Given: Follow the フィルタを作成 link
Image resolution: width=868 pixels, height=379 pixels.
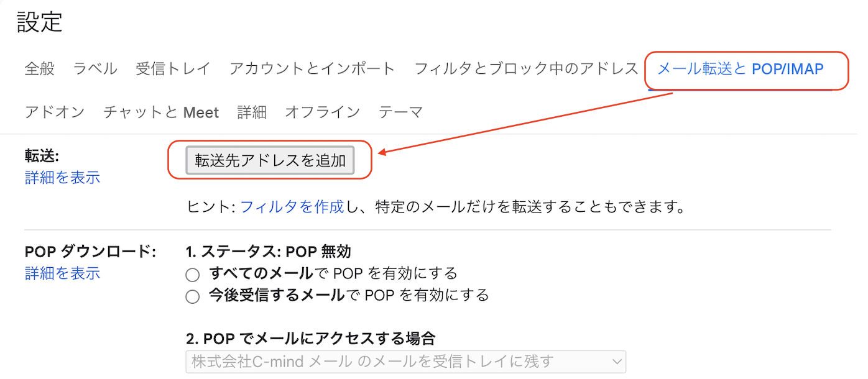Looking at the screenshot, I should [292, 206].
